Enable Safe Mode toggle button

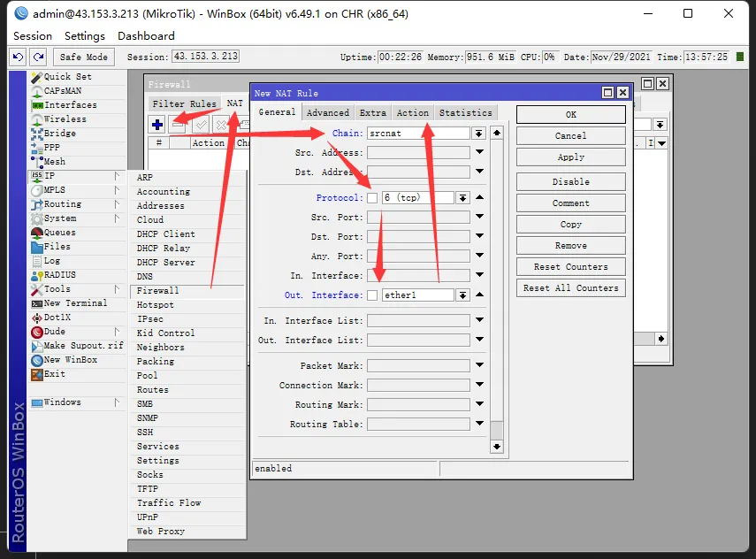83,57
